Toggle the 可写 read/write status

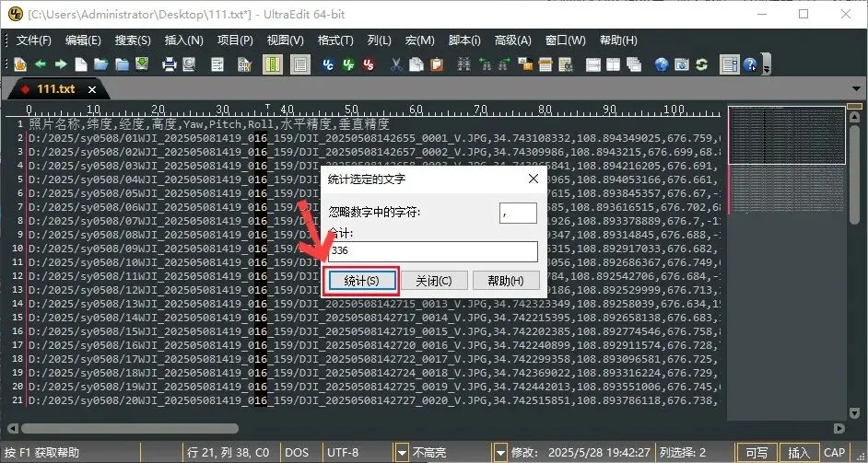[x=757, y=453]
